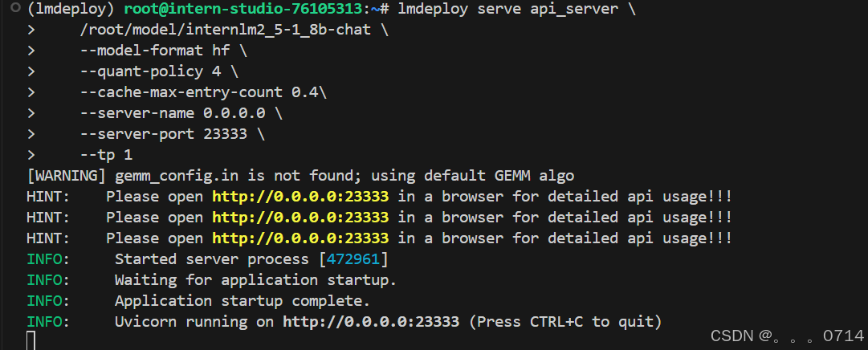The image size is (868, 350).
Task: Click the '--cache-max-entry-count 0.4' argument
Action: pos(199,92)
